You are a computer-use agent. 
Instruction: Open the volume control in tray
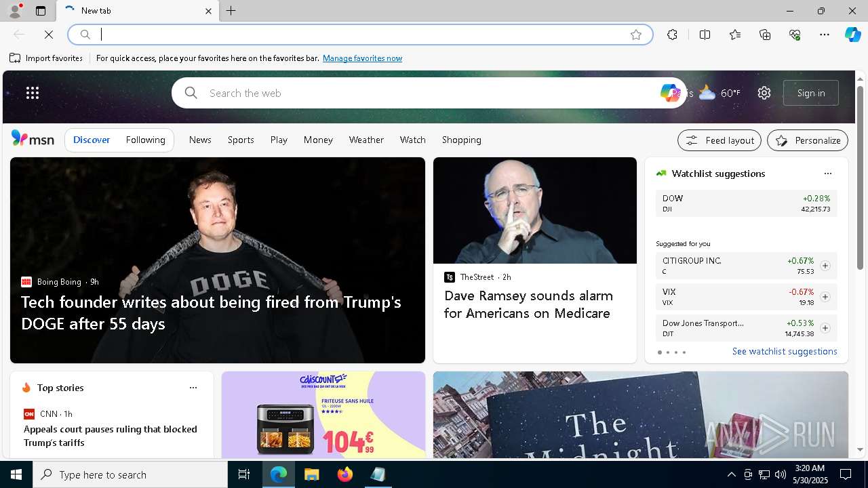[780, 474]
